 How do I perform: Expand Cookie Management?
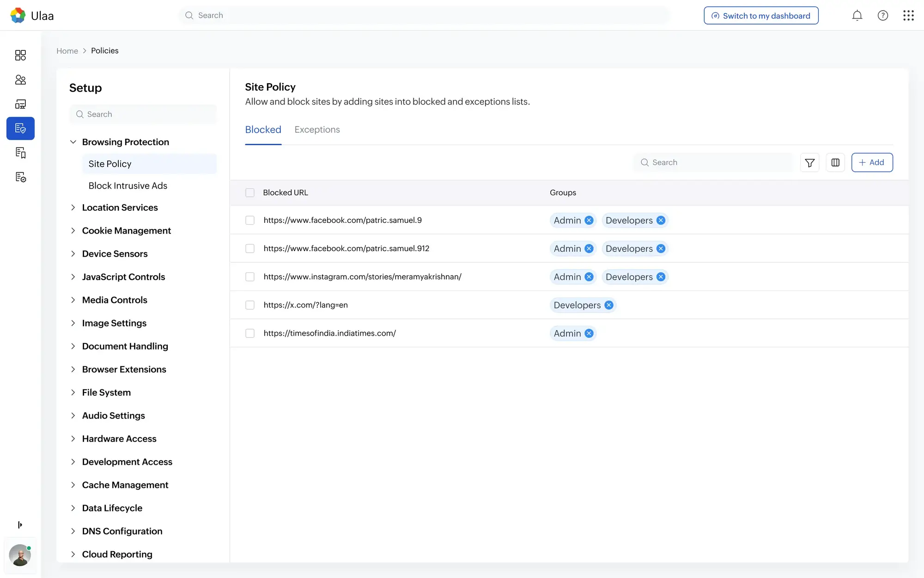(x=73, y=231)
